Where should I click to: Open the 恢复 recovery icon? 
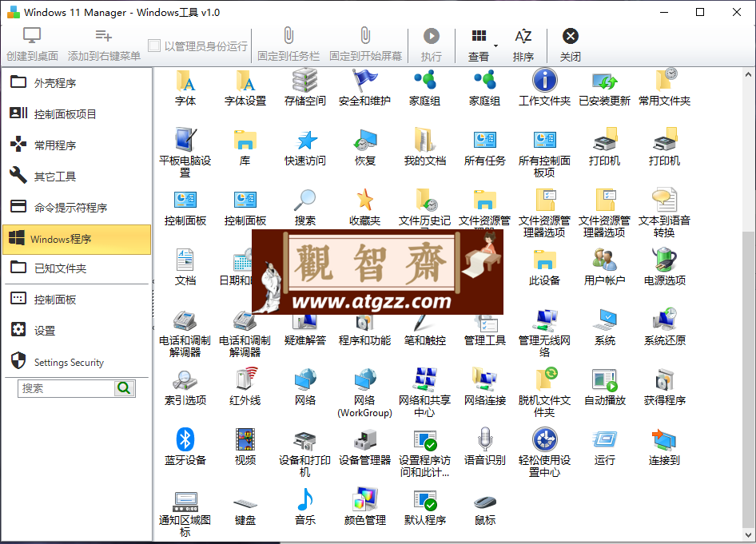click(x=365, y=148)
